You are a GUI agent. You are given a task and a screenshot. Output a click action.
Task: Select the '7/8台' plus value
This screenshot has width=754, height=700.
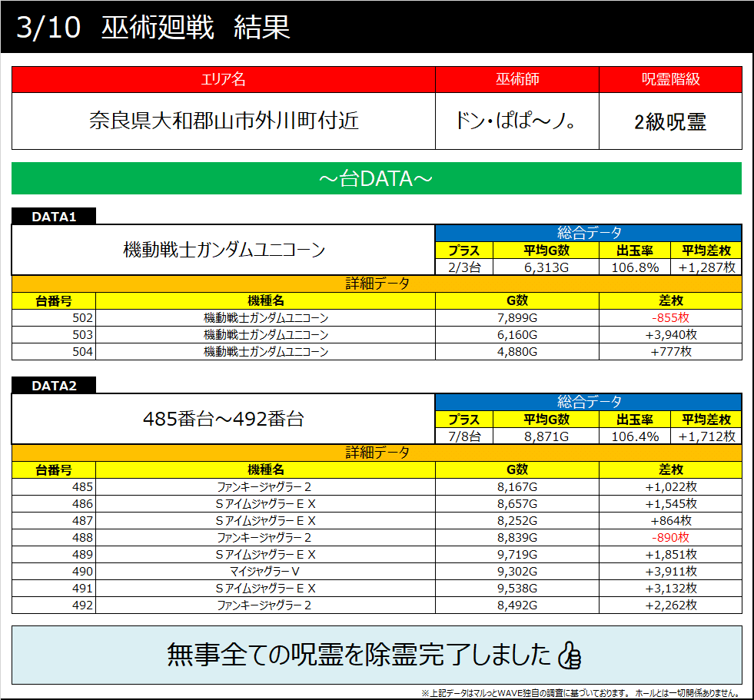(x=464, y=436)
